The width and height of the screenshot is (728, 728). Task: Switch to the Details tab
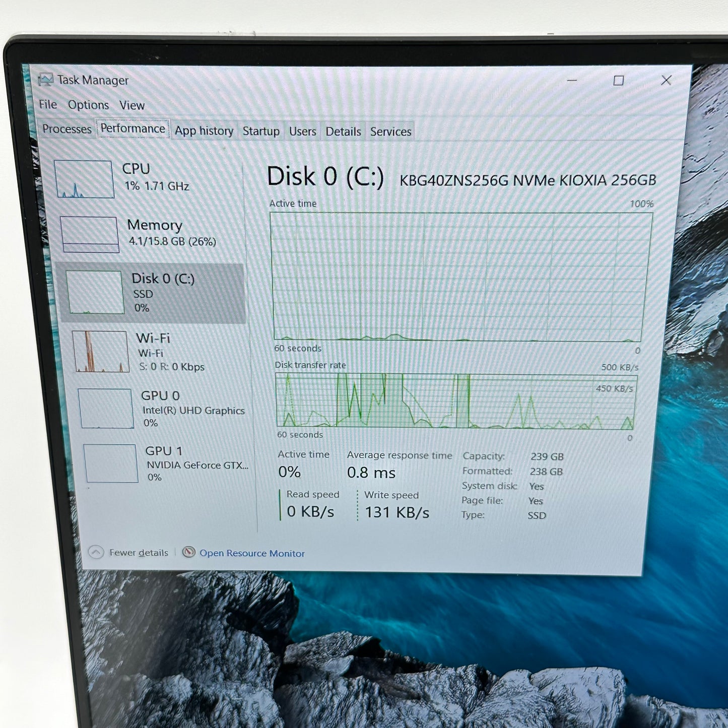pyautogui.click(x=343, y=131)
